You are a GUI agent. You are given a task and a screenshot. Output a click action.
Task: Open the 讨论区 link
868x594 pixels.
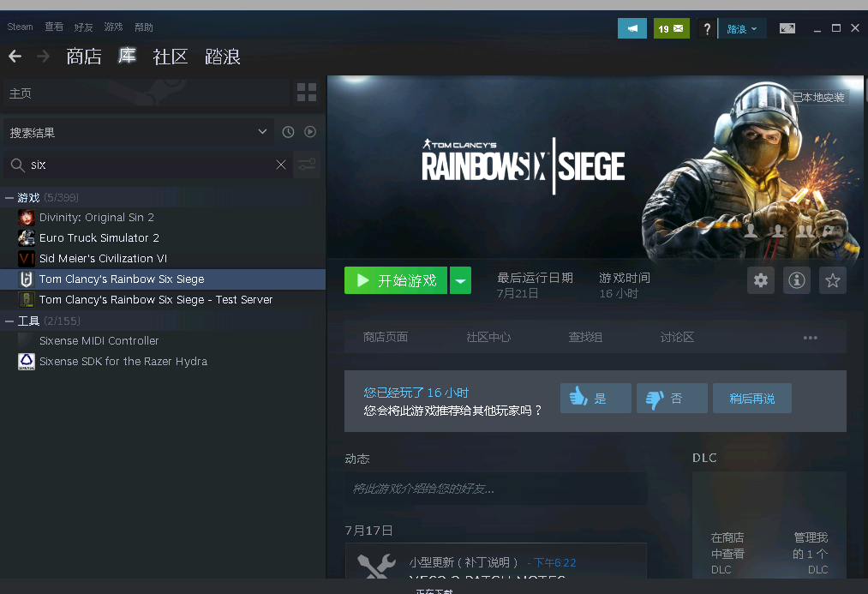click(x=677, y=337)
